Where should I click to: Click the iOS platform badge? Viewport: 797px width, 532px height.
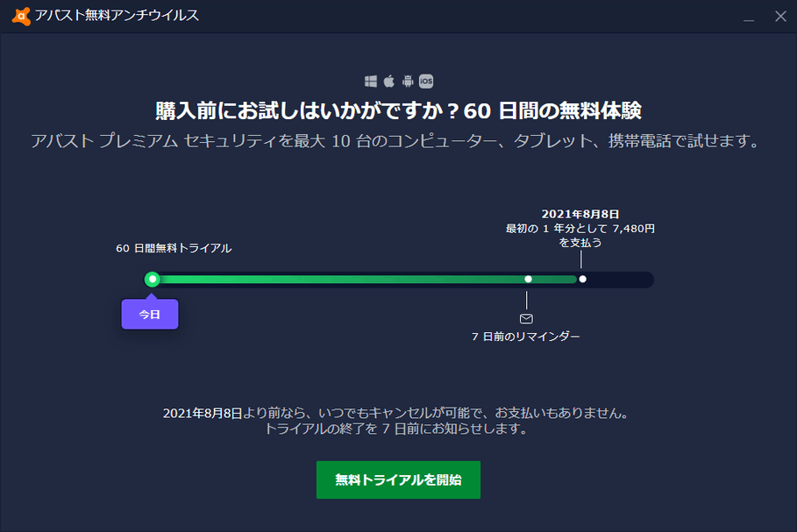[426, 82]
